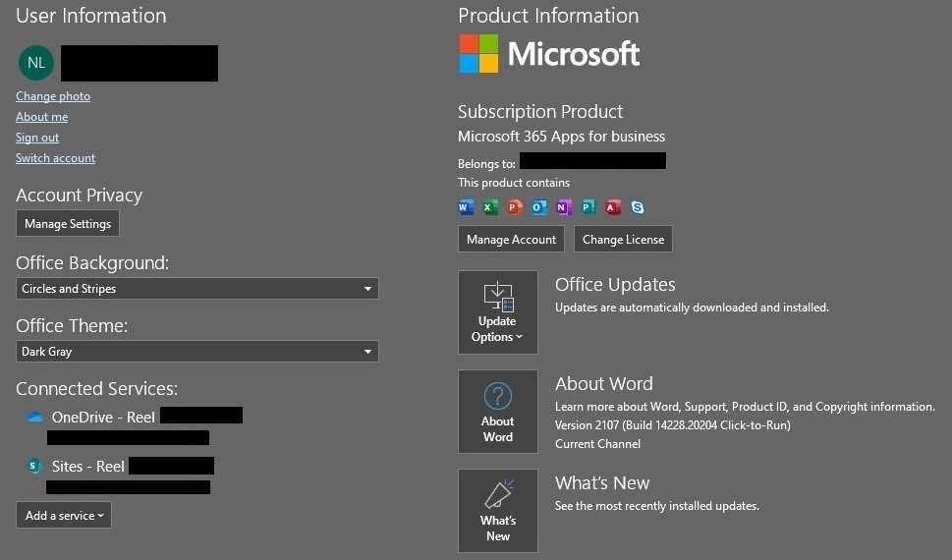Click the Switch account link
952x560 pixels.
55,158
